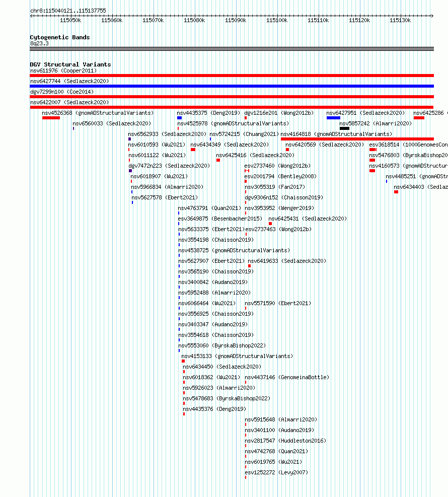Open nsv4437146 (GenomeinaBottle) variant
The width and height of the screenshot is (448, 497).
(287, 377)
